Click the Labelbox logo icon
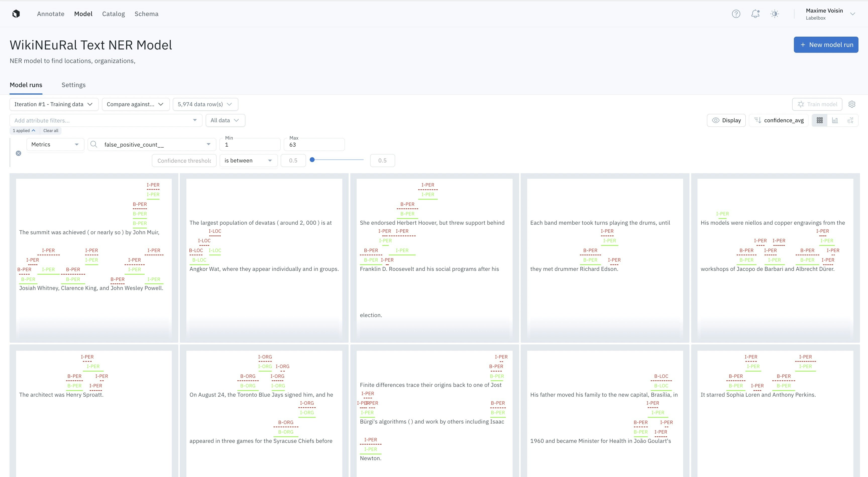 coord(16,14)
